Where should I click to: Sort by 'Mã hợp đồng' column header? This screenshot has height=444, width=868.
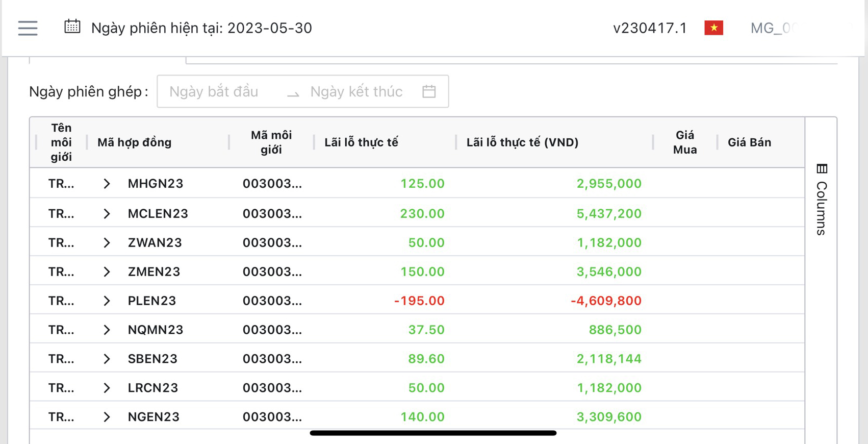[135, 142]
